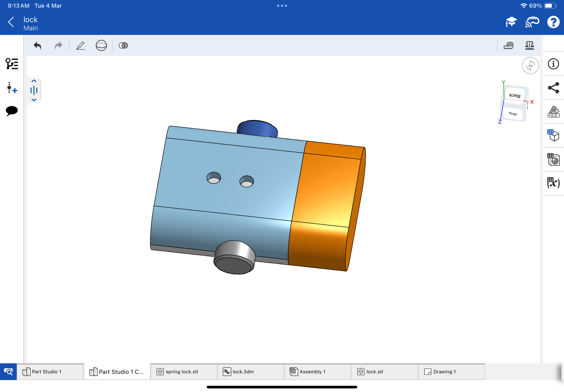
Task: Switch to the Drawing 1 tab
Action: [x=444, y=372]
